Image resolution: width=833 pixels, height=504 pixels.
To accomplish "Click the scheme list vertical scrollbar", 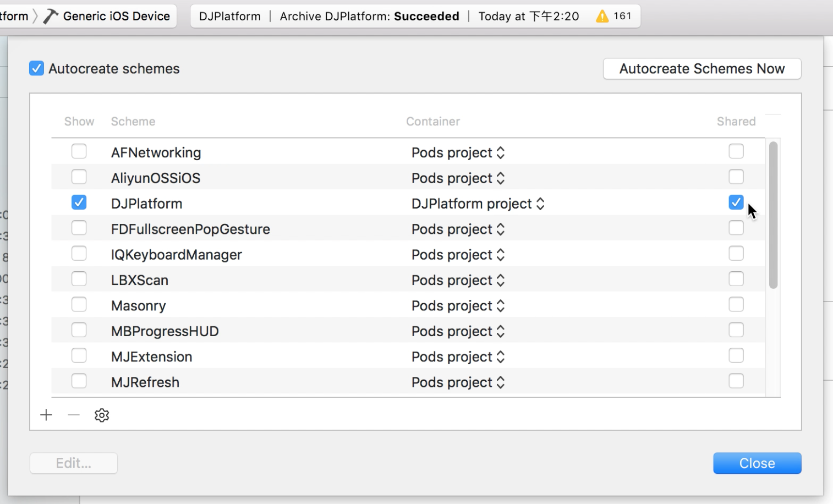I will [773, 215].
